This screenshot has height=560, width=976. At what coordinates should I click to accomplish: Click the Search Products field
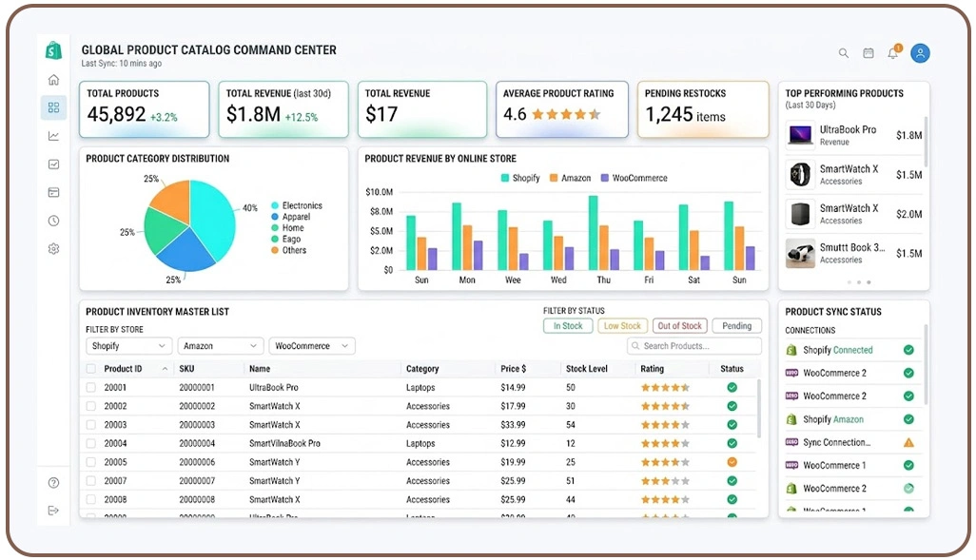point(694,346)
